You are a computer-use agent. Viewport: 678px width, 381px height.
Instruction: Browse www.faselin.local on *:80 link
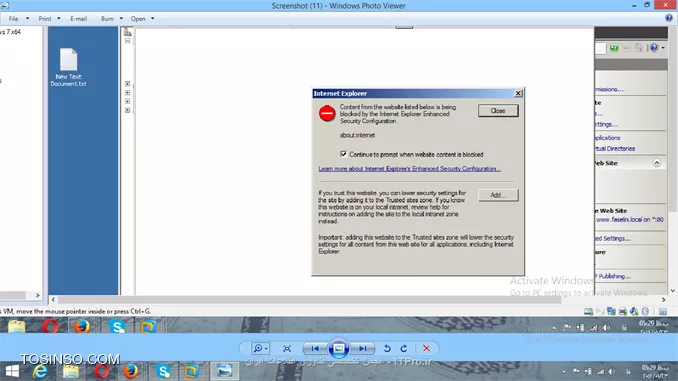tap(630, 220)
